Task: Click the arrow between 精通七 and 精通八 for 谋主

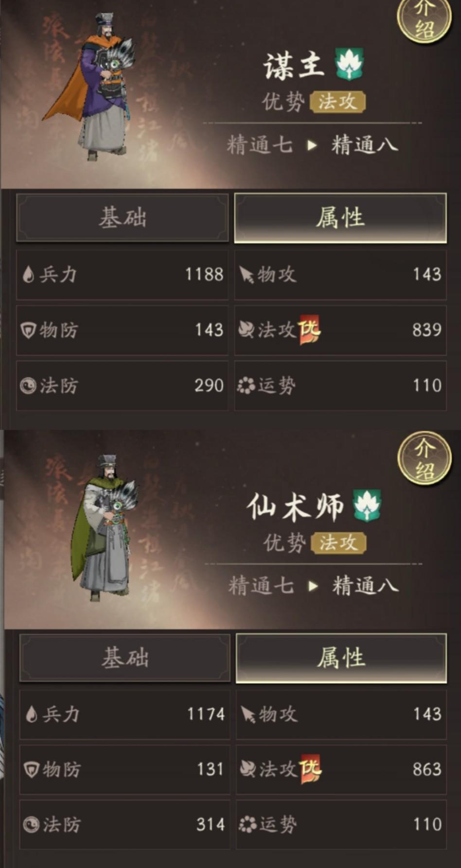Action: 312,145
